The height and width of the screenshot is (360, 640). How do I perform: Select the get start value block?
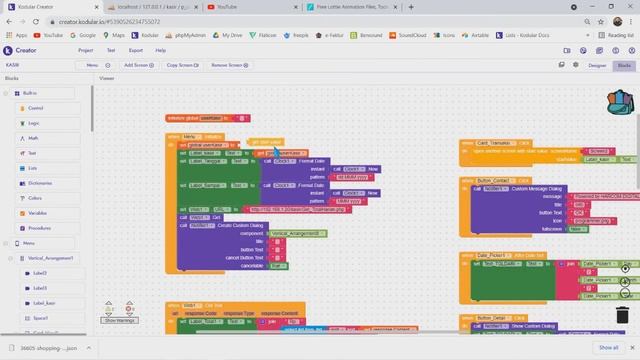click(266, 142)
